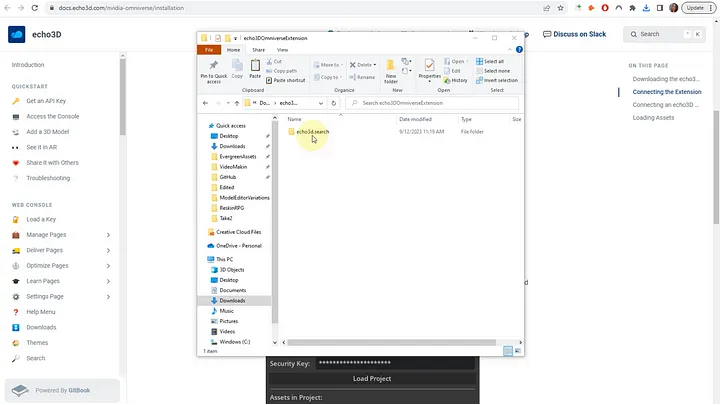The width and height of the screenshot is (720, 405).
Task: Open the File menu tab
Action: click(x=209, y=49)
